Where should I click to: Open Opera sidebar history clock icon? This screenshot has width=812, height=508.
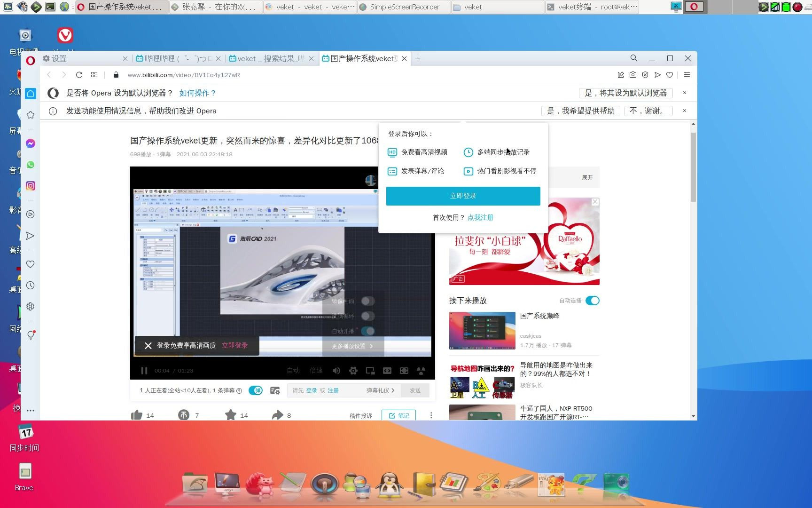[x=31, y=286]
